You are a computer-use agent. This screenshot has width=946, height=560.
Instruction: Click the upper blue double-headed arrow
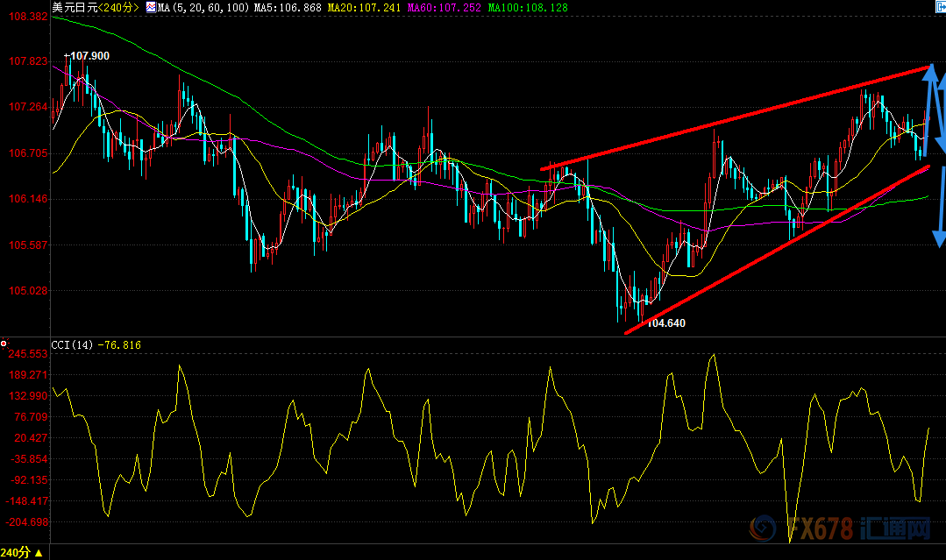tap(935, 110)
